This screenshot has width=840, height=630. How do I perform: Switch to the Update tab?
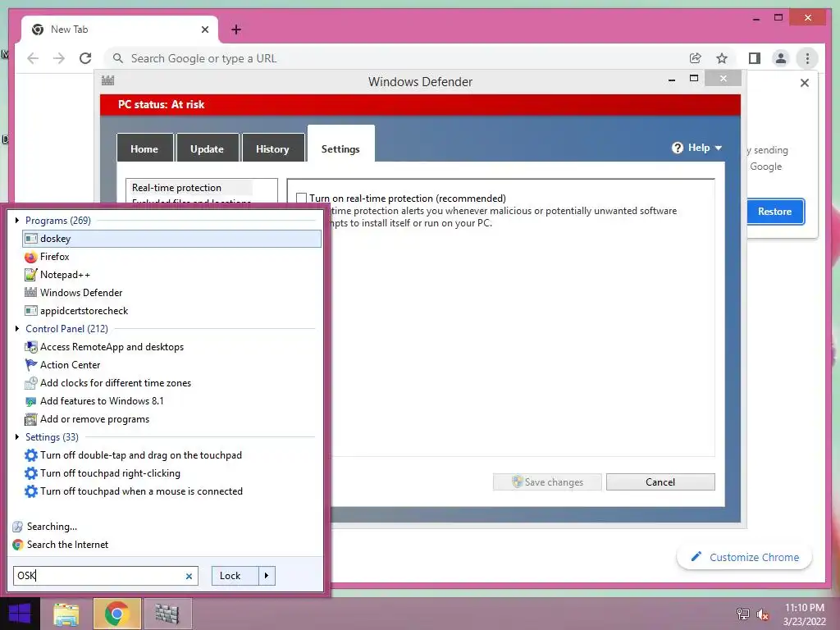pos(208,149)
